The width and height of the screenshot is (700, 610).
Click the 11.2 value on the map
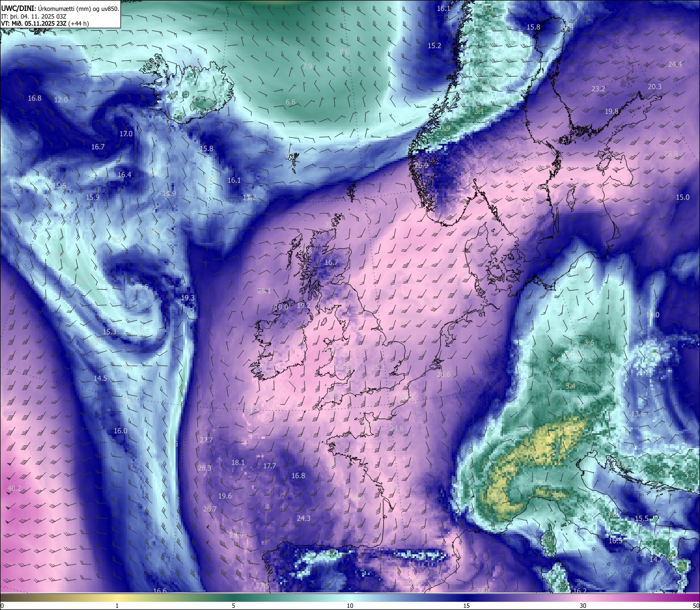coord(249,197)
